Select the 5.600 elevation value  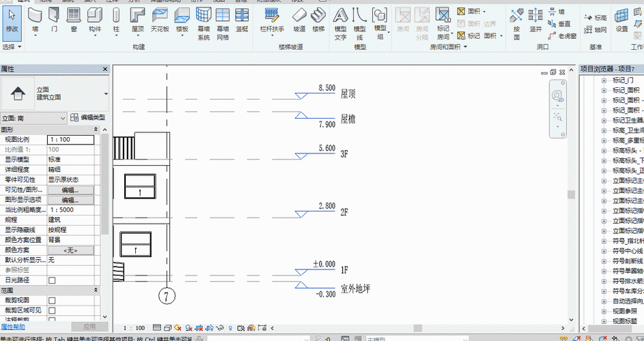(327, 148)
